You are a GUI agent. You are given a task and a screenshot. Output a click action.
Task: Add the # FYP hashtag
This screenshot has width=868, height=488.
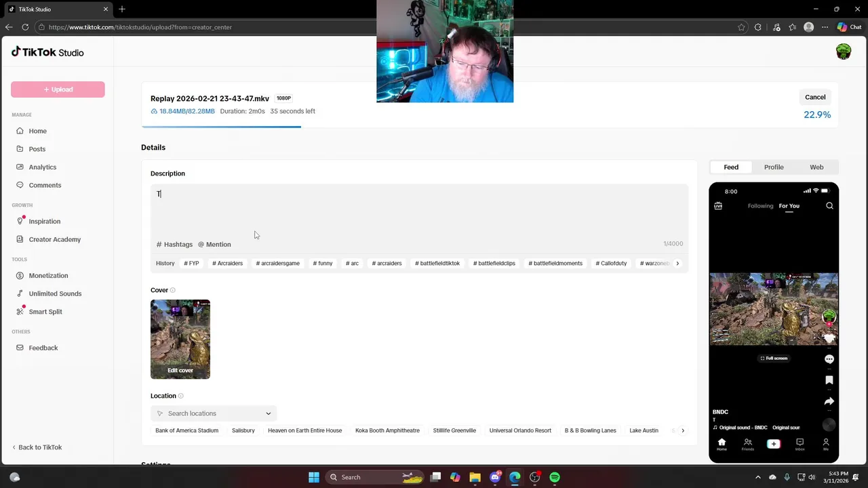point(191,263)
